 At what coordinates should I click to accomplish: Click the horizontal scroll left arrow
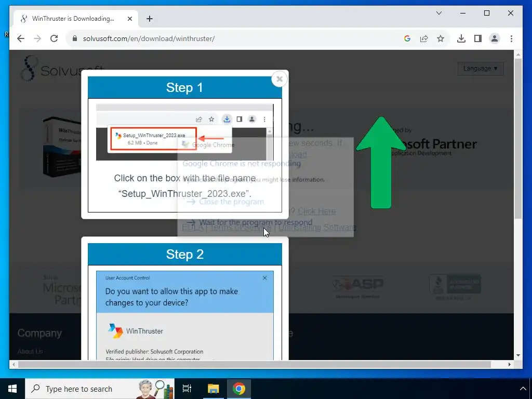(14, 364)
